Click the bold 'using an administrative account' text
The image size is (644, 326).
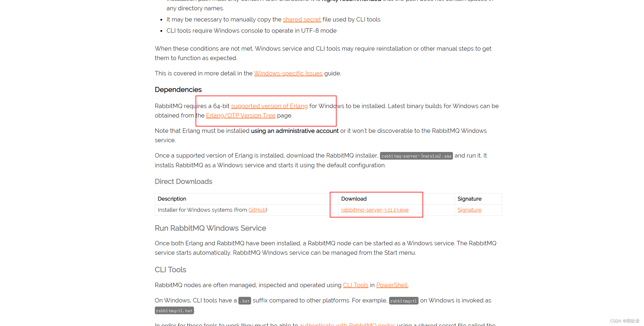295,131
